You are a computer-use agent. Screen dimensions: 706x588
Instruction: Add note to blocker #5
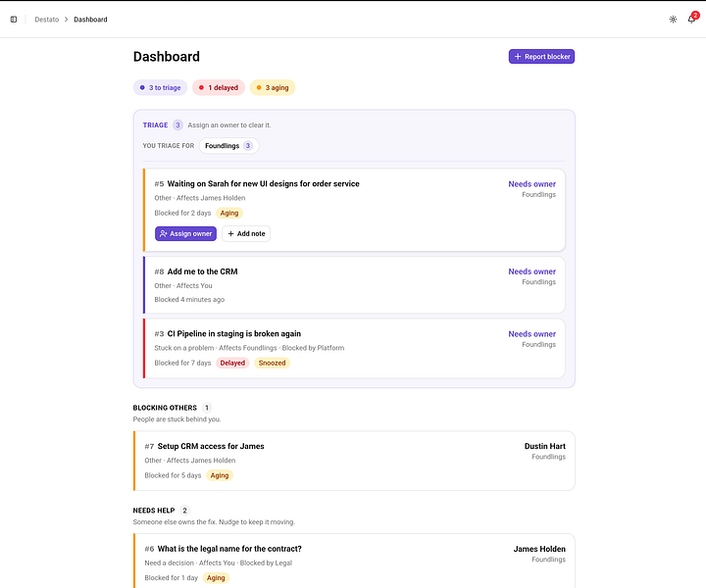point(246,234)
